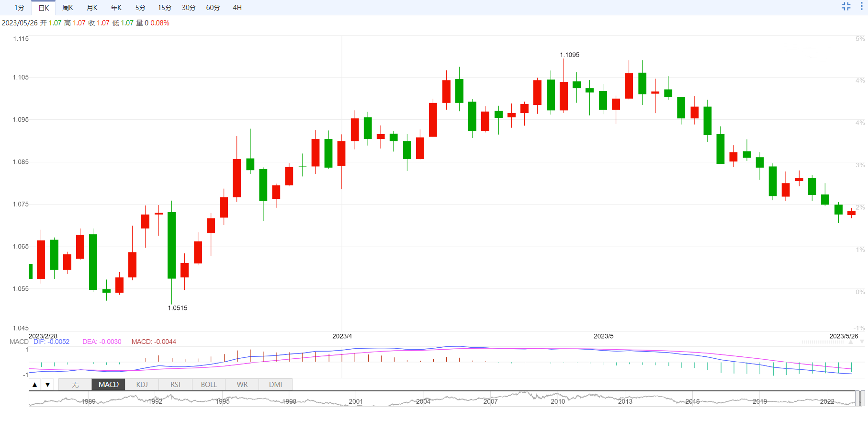The image size is (868, 422).
Task: Switch to the 周K weekly chart tab
Action: coord(68,8)
